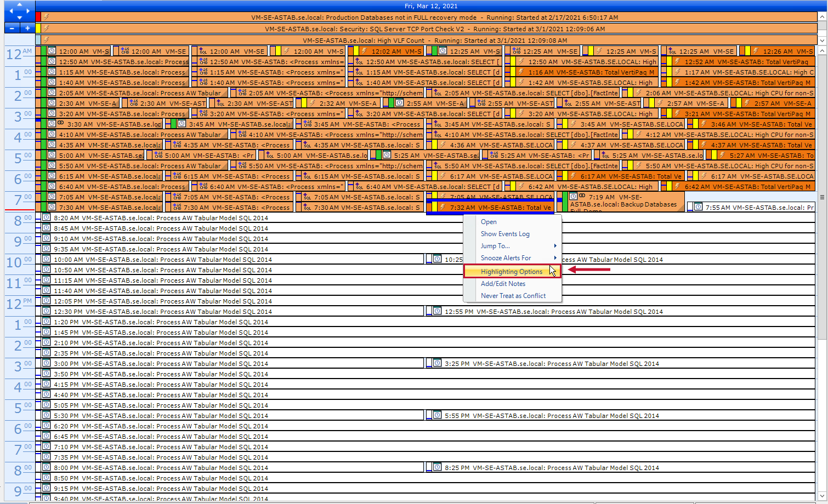828x504 pixels.
Task: Click the yellow severity swatch beside TCP Port Check bar
Action: 38,28
